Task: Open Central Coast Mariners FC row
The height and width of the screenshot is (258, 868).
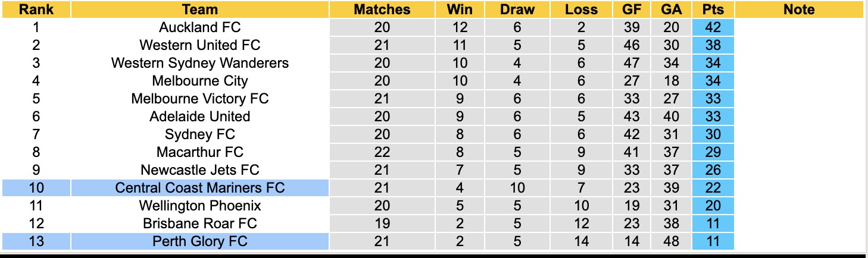Action: coord(200,188)
